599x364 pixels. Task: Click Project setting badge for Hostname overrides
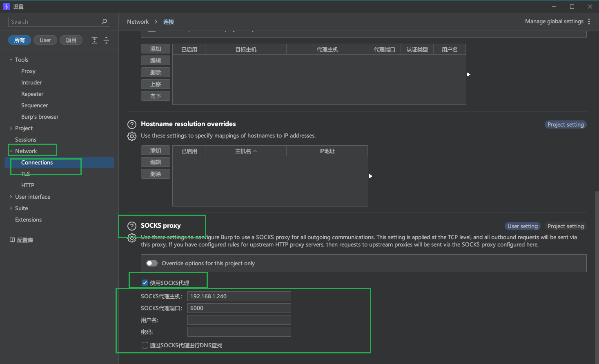[566, 124]
